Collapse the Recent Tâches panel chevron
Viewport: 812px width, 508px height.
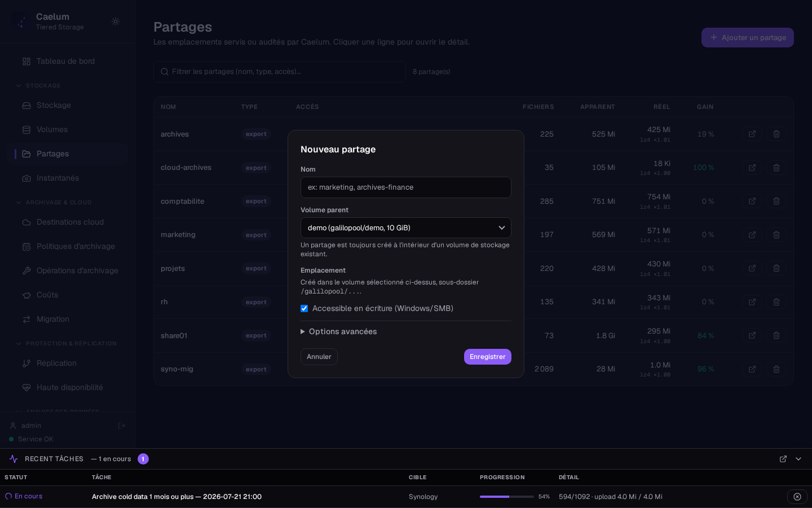[798, 459]
